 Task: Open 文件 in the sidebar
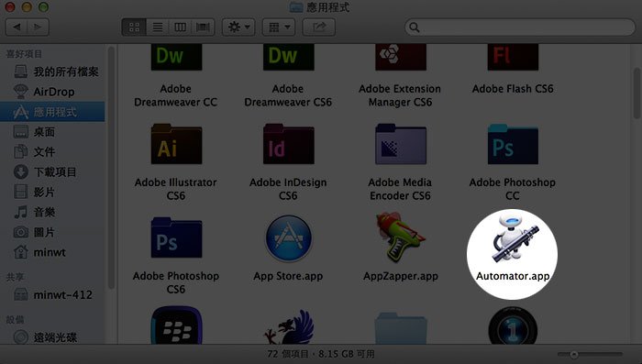pos(52,152)
